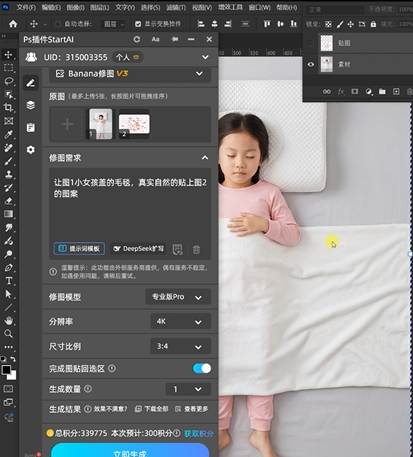Open the layer blend mode 正常 dropdown
The height and width of the screenshot is (457, 413).
[334, 10]
